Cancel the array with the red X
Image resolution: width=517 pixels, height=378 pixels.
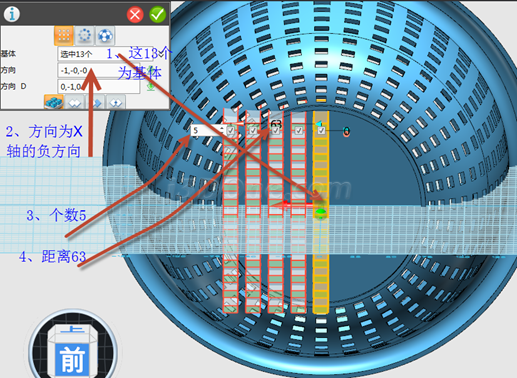pos(135,15)
